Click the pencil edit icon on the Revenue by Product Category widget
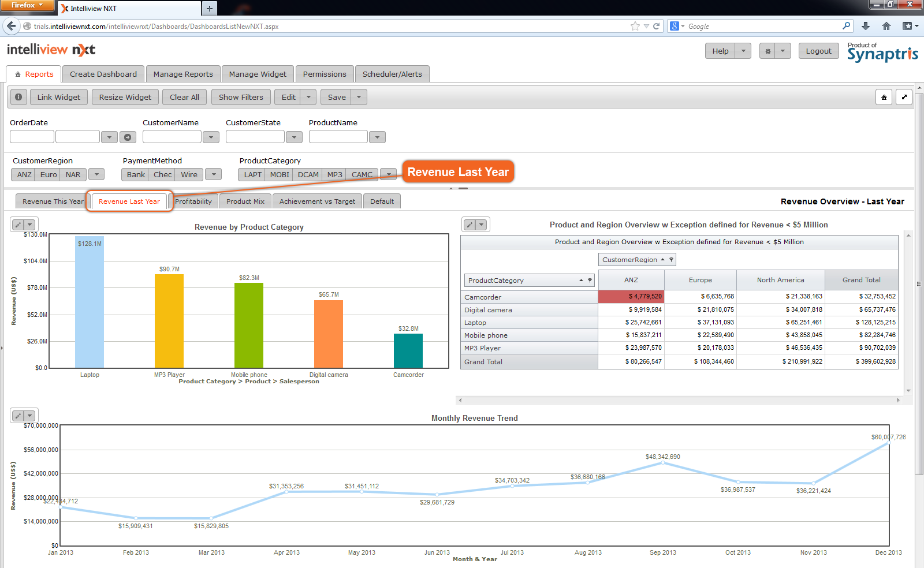This screenshot has width=924, height=568. (x=18, y=225)
